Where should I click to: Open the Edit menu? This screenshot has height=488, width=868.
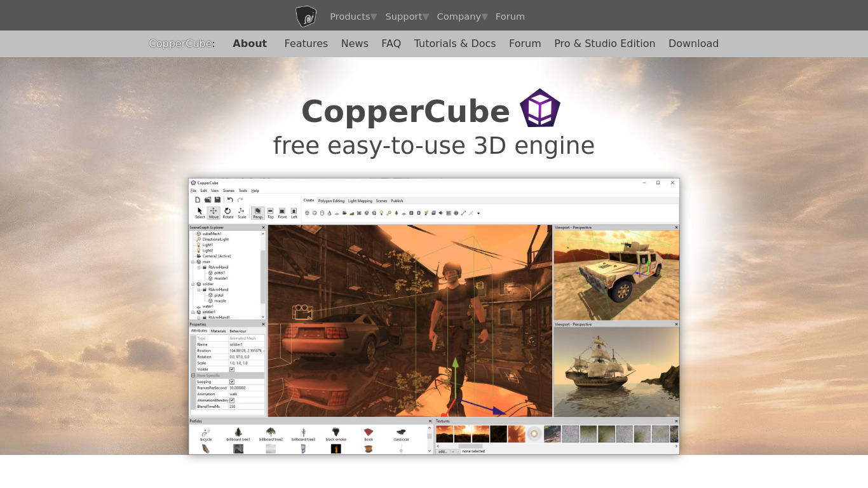[x=203, y=191]
